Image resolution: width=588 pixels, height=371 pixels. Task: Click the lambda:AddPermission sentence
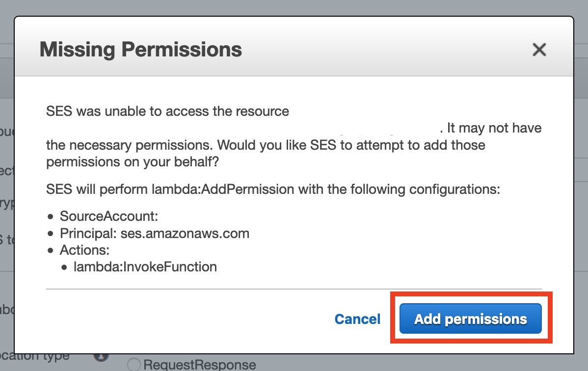pyautogui.click(x=272, y=189)
